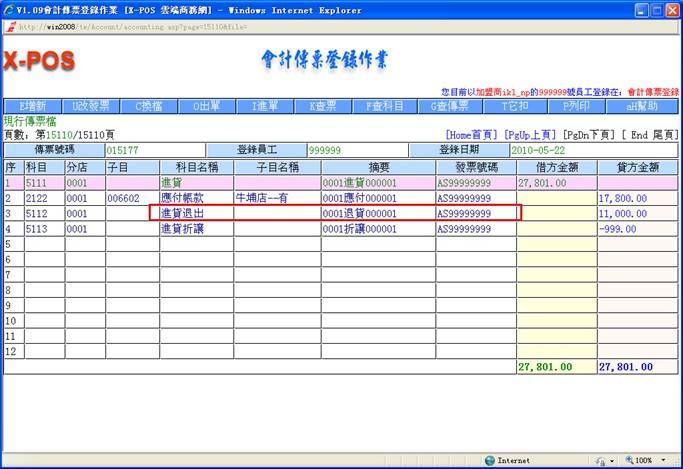This screenshot has height=469, width=683.
Task: Click the 27,801.00 debit amount in row 1
Action: (556, 183)
